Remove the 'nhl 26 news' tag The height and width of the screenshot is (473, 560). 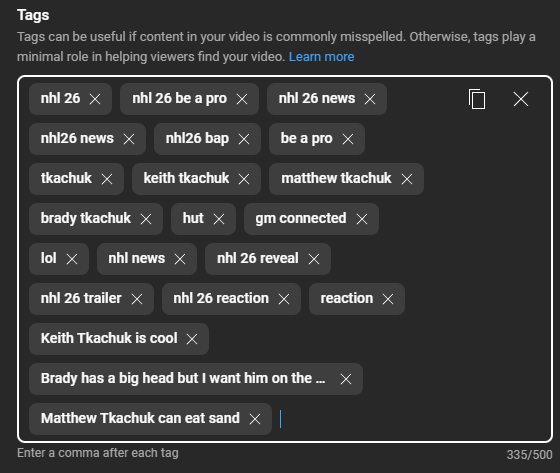pyautogui.click(x=370, y=99)
